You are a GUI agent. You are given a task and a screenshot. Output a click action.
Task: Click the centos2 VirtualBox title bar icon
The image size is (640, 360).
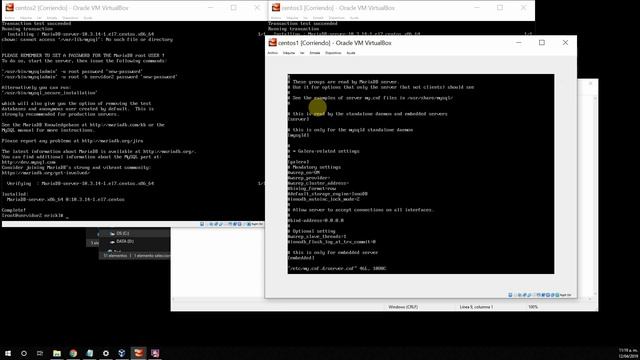pyautogui.click(x=9, y=8)
